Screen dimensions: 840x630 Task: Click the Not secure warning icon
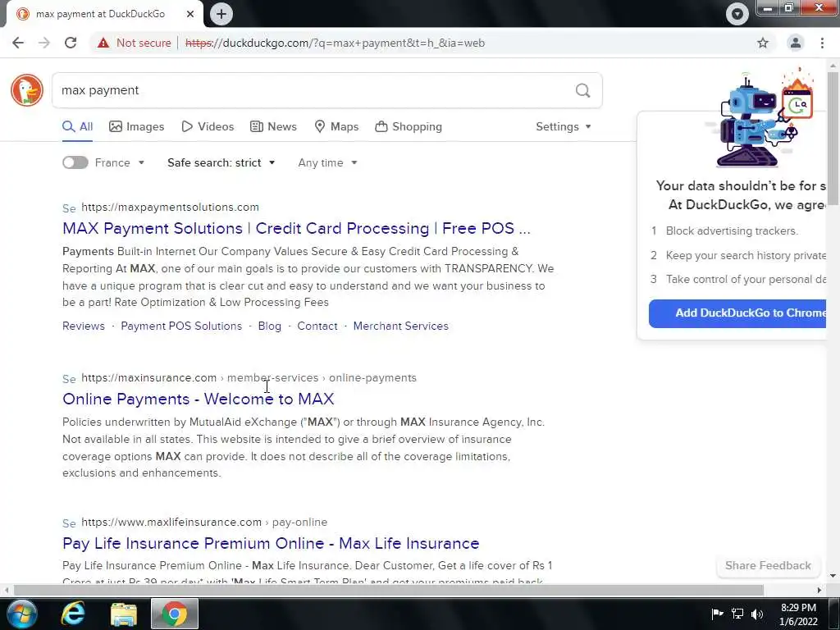103,43
